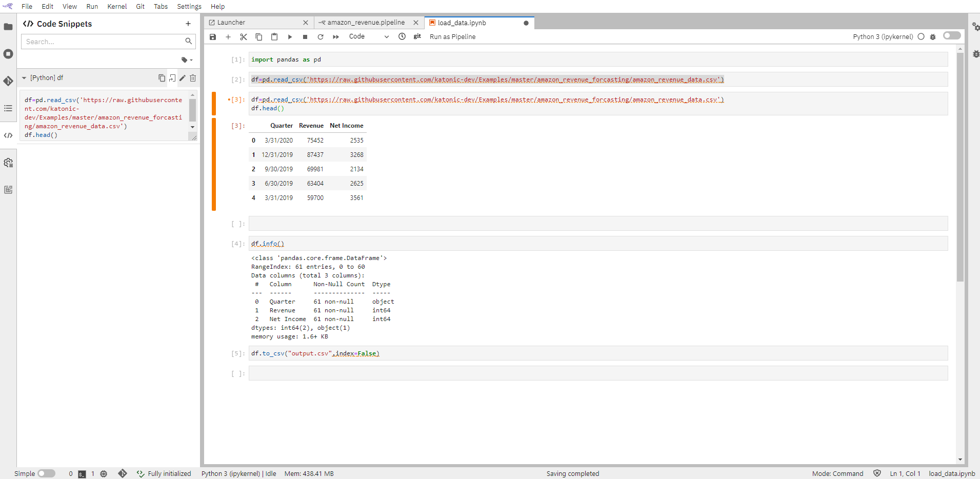Viewport: 980px width, 479px height.
Task: Click the clock render time icon
Action: point(402,36)
